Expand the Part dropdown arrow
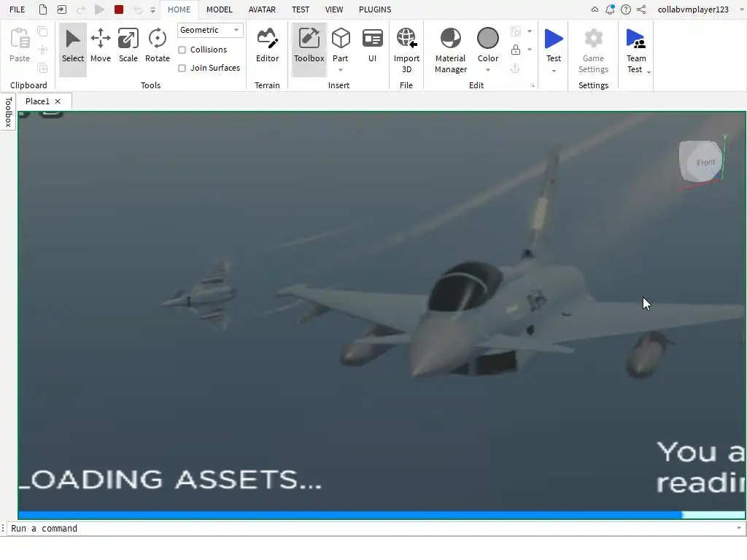 pos(341,70)
